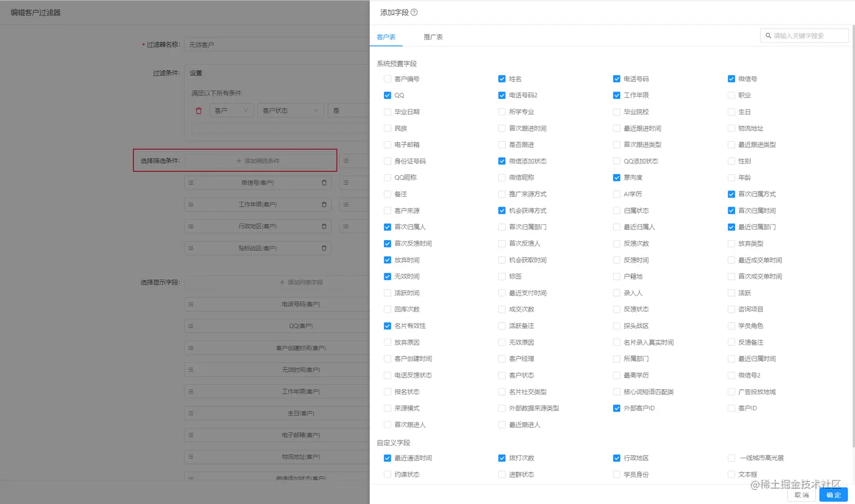
Task: Untick the 意向度 checkbox
Action: (x=616, y=177)
